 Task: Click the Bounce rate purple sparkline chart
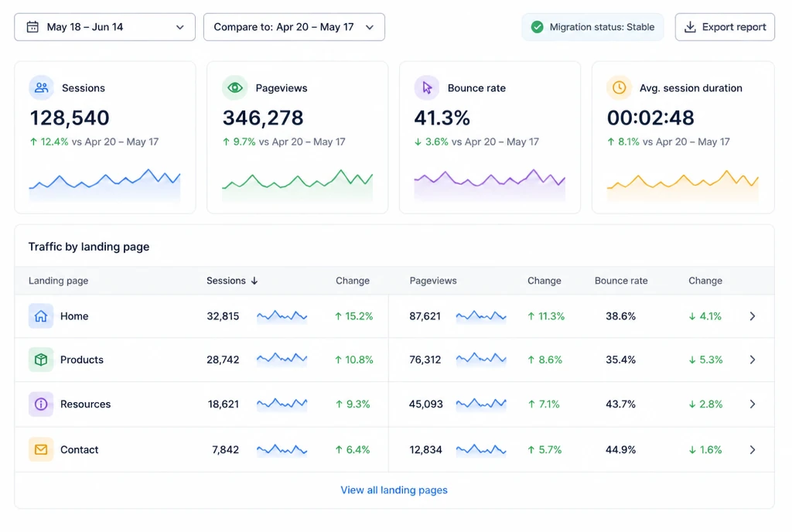click(490, 185)
